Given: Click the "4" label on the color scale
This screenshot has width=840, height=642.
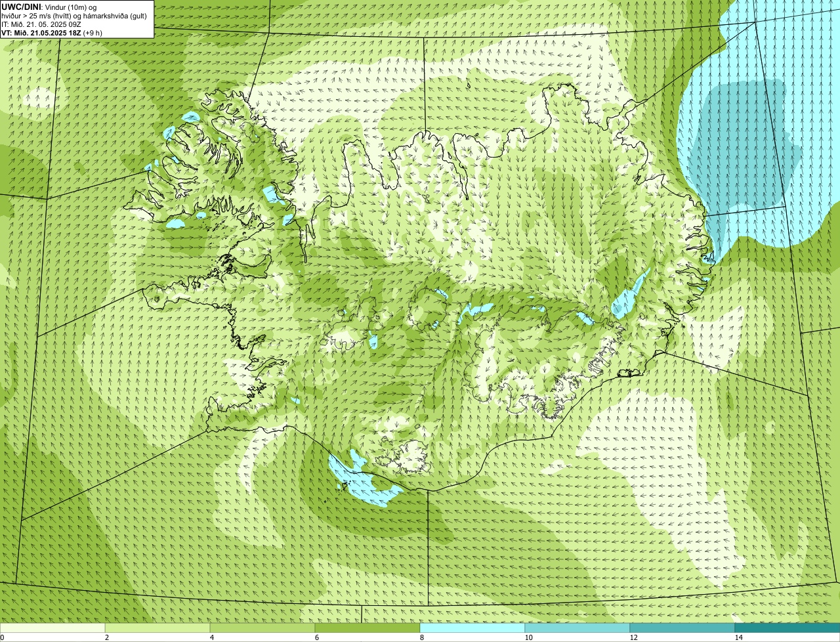Looking at the screenshot, I should point(211,637).
